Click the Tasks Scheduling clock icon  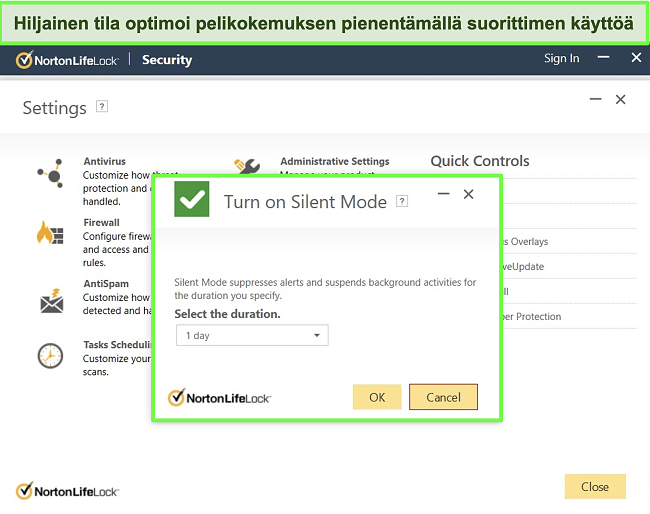pos(50,356)
